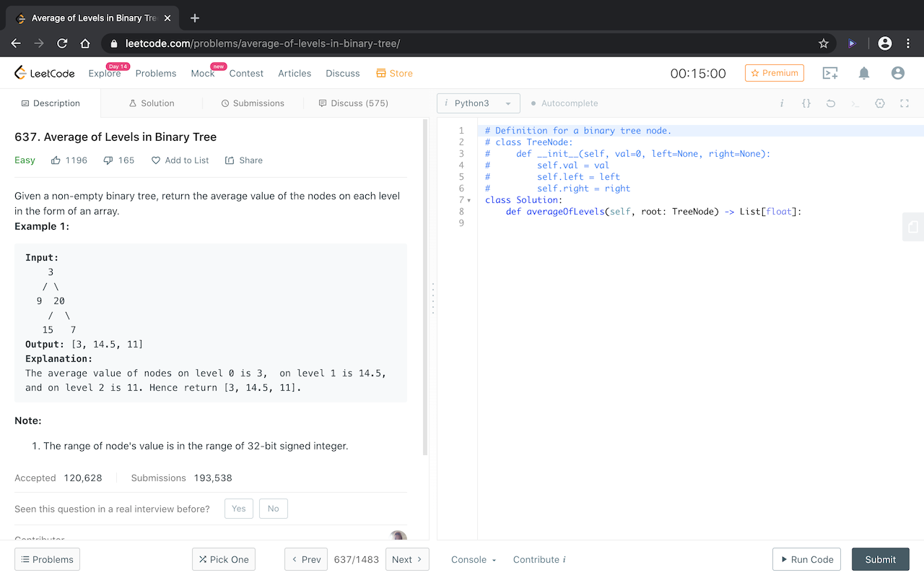This screenshot has width=924, height=578.
Task: Open a new browser tab
Action: (195, 18)
